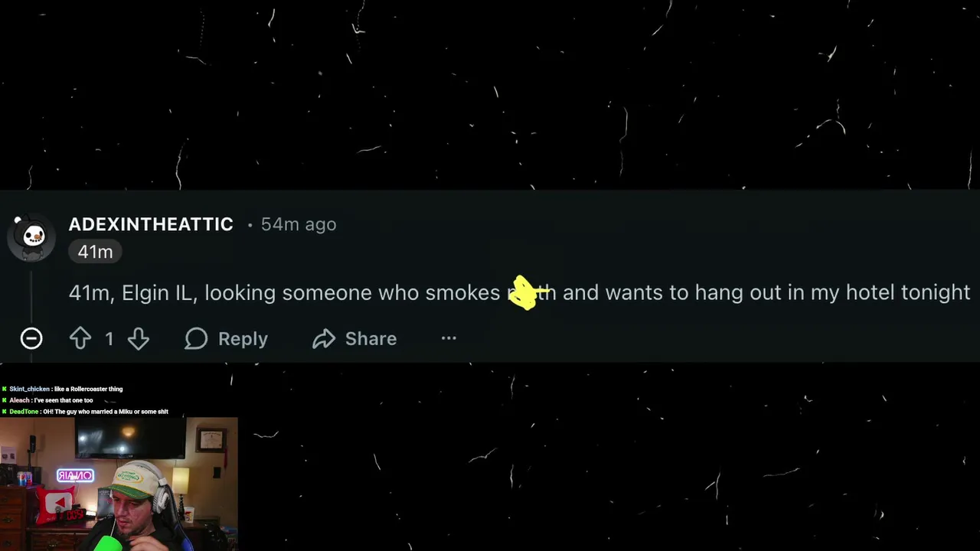Viewport: 980px width, 551px height.
Task: Click the streamer webcam thumbnail
Action: tap(119, 484)
